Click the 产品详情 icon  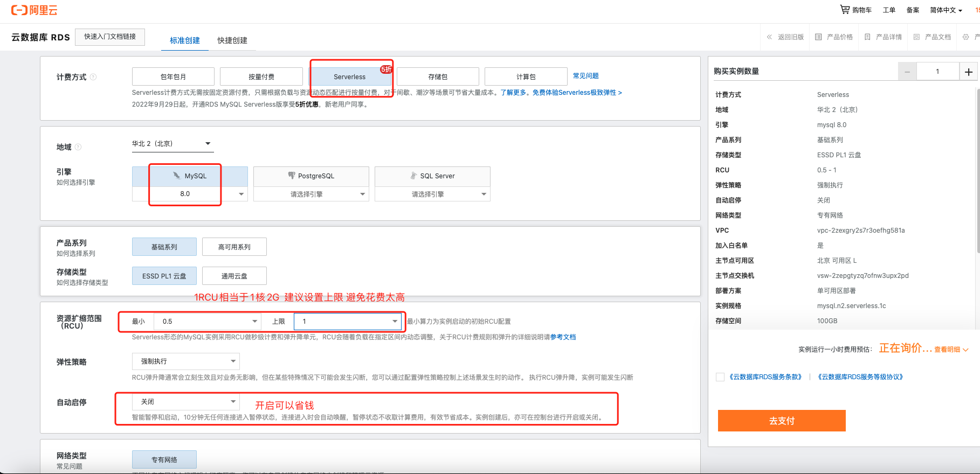[x=867, y=37]
